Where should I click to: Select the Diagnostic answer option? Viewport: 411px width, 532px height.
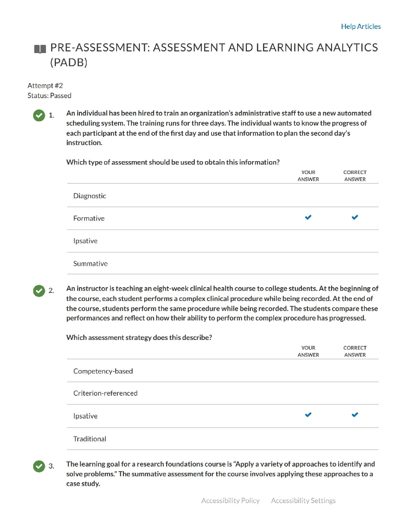(x=90, y=196)
